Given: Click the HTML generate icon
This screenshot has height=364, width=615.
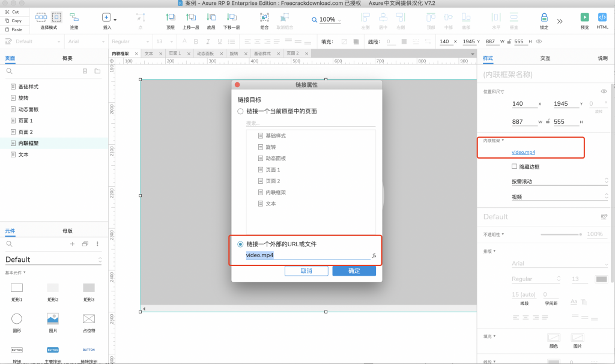Looking at the screenshot, I should (602, 17).
